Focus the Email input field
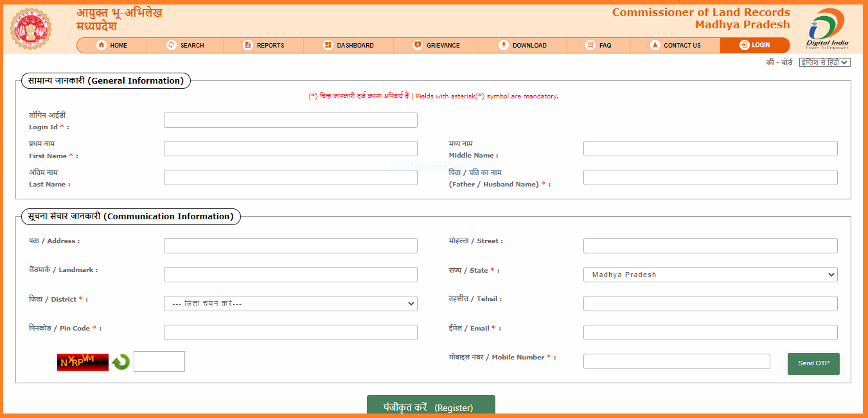Image resolution: width=868 pixels, height=418 pixels. tap(711, 332)
